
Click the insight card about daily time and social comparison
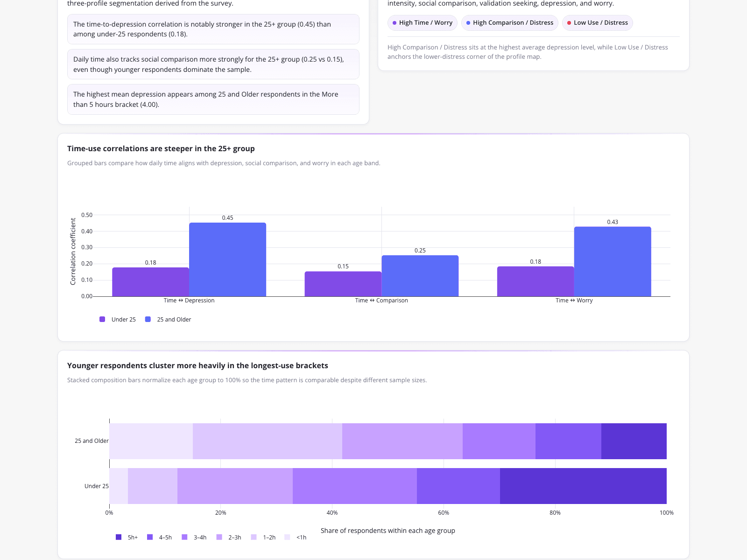213,64
